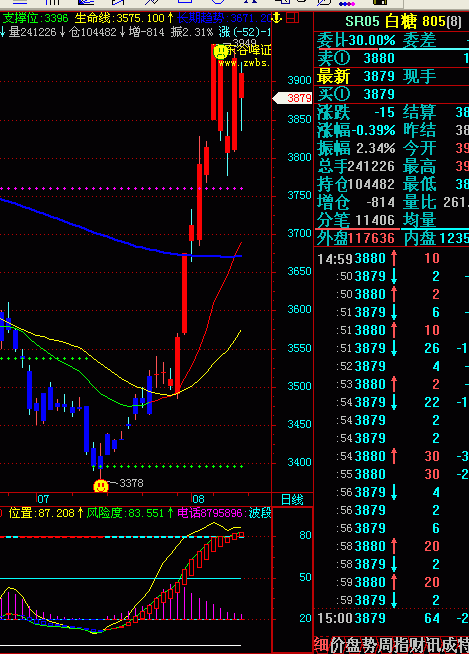Click the 日线 period label
The height and width of the screenshot is (654, 469).
click(x=292, y=499)
